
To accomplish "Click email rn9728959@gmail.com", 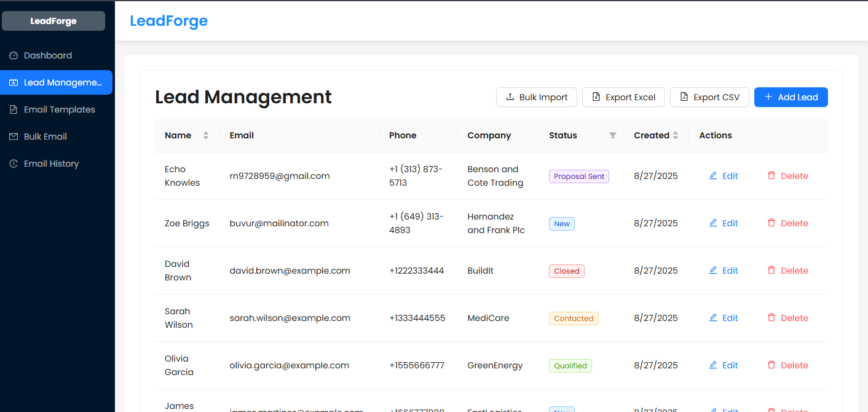I will click(x=280, y=176).
